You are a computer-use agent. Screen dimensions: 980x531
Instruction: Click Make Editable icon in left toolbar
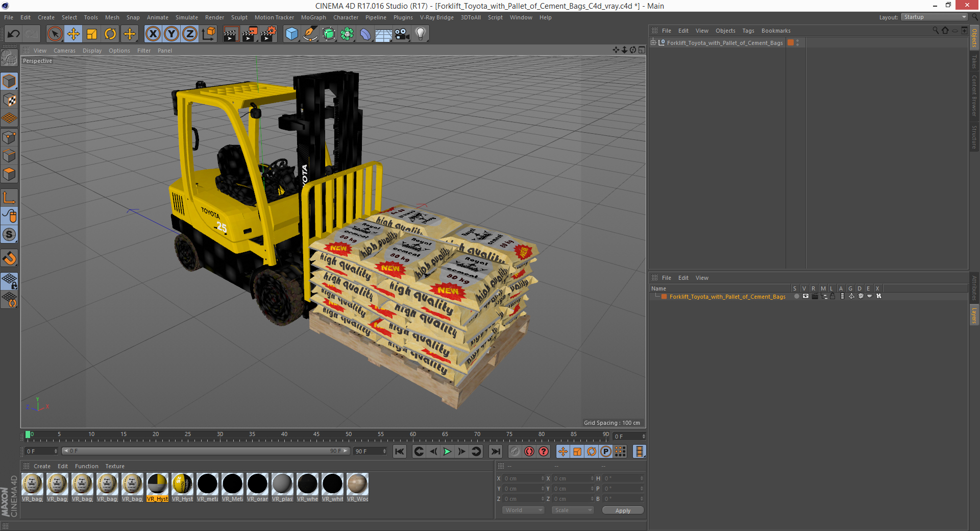[x=9, y=58]
